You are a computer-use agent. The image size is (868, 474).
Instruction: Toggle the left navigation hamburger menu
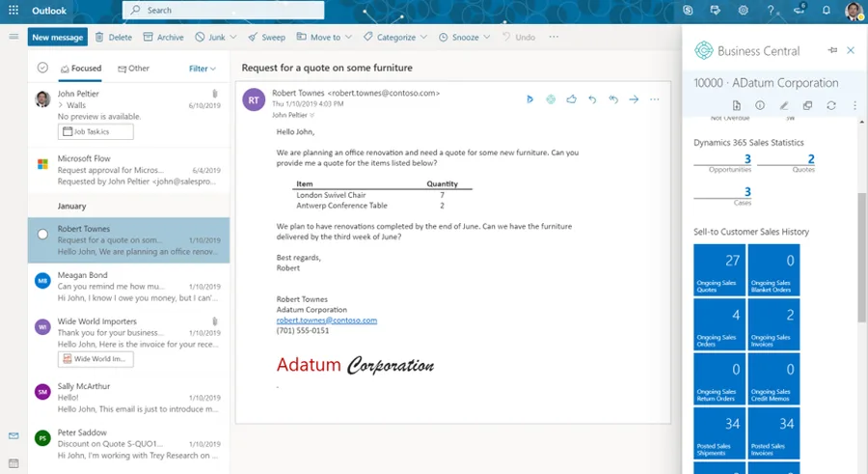[x=14, y=37]
